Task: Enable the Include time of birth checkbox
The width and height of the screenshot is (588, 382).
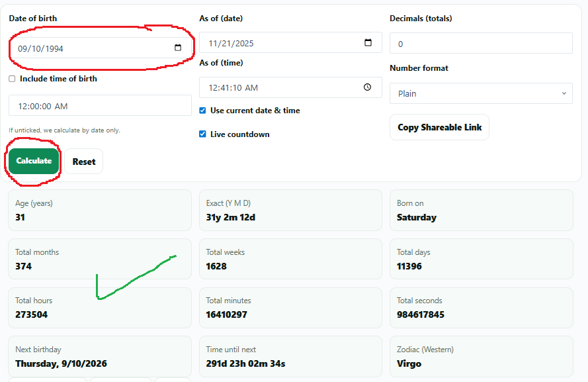Action: tap(13, 79)
